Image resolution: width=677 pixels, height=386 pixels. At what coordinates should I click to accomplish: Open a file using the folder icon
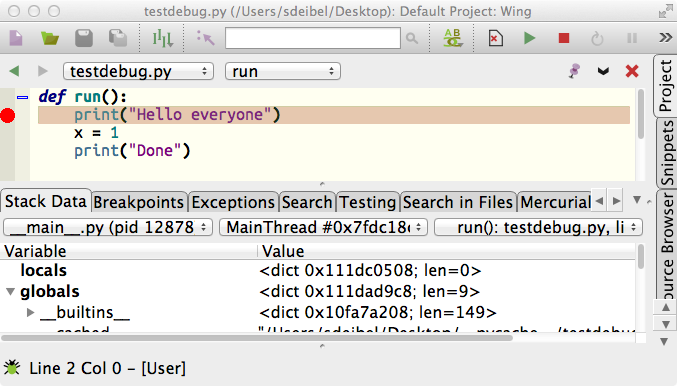(x=50, y=38)
